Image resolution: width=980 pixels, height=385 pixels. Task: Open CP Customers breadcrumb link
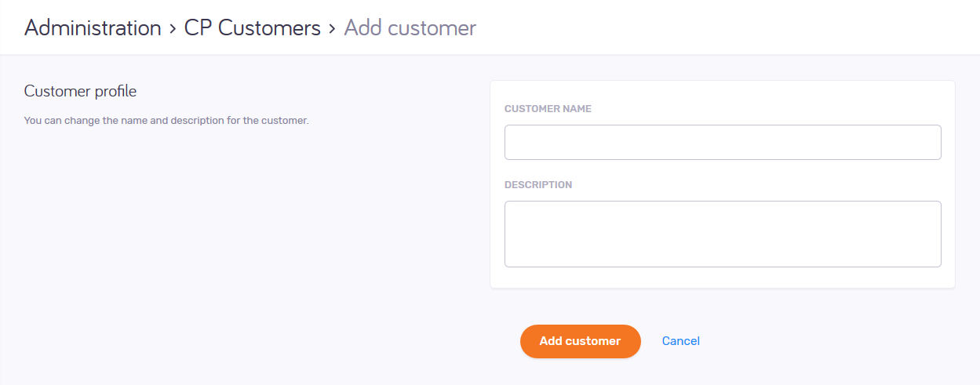point(252,28)
